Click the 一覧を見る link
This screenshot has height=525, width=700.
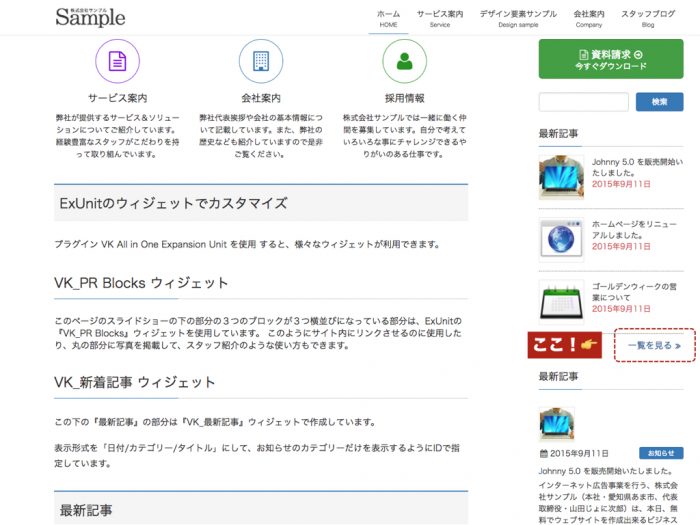click(x=654, y=346)
